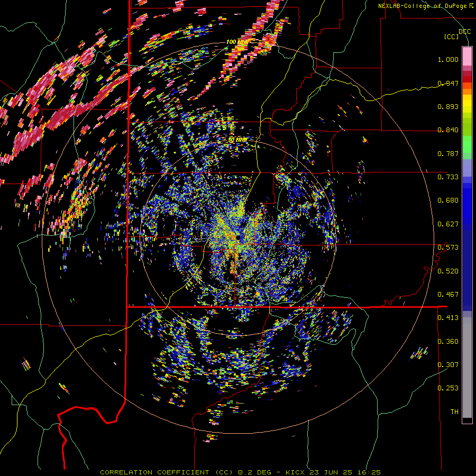Click the NEXLAB-College of DuPage credit text

click(423, 6)
